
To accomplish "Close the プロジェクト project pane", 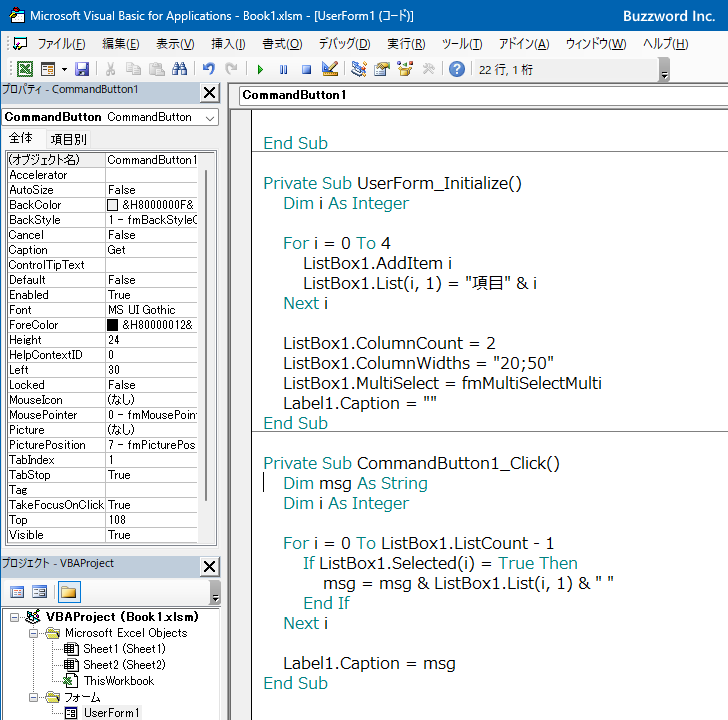I will (209, 566).
